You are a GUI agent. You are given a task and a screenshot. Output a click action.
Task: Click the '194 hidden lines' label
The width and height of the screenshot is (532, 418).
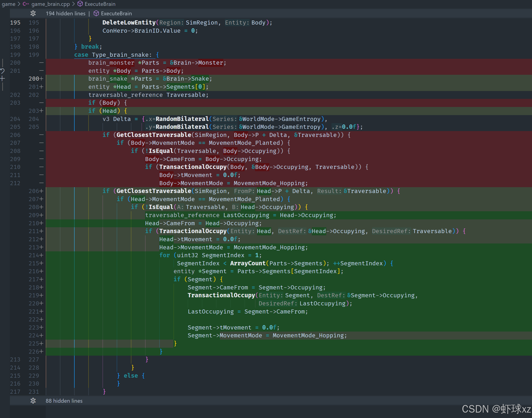click(x=66, y=14)
